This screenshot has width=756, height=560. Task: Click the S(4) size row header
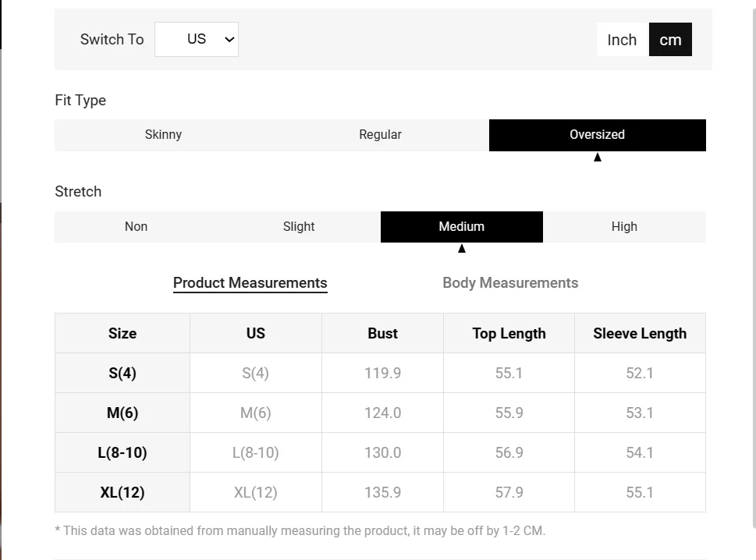coord(122,373)
